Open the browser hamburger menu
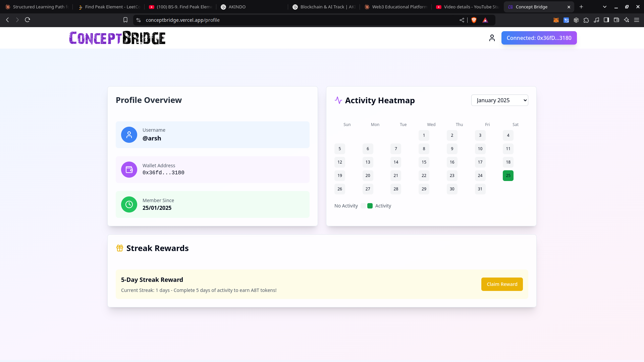 637,20
